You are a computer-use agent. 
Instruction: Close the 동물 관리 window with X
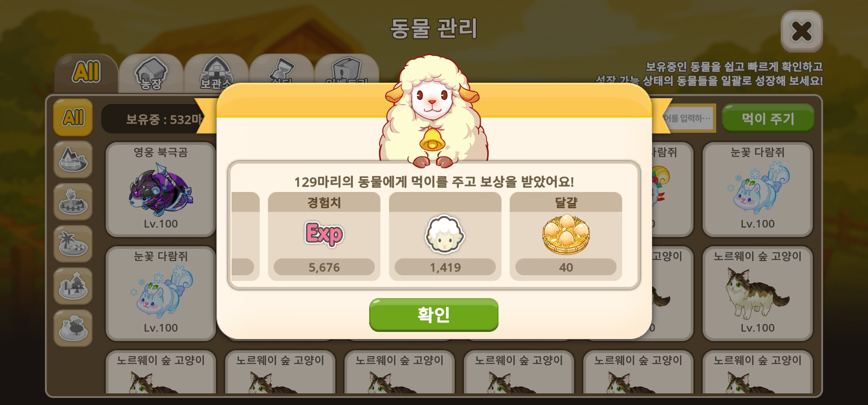point(802,31)
